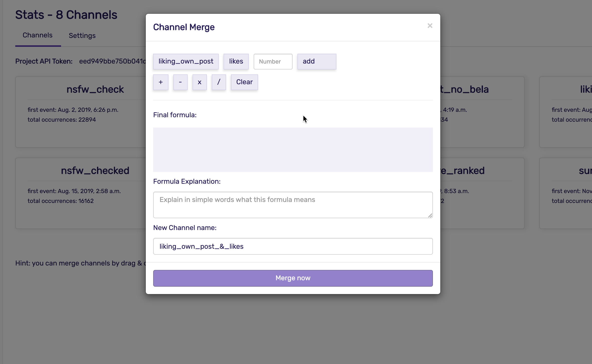Click the minus operator button
The image size is (592, 364).
(180, 82)
